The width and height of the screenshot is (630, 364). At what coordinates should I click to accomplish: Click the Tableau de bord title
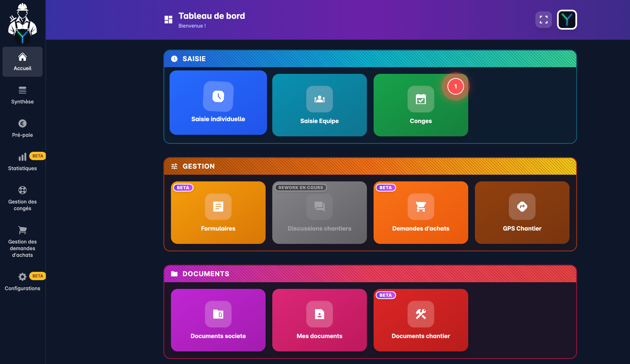point(212,16)
